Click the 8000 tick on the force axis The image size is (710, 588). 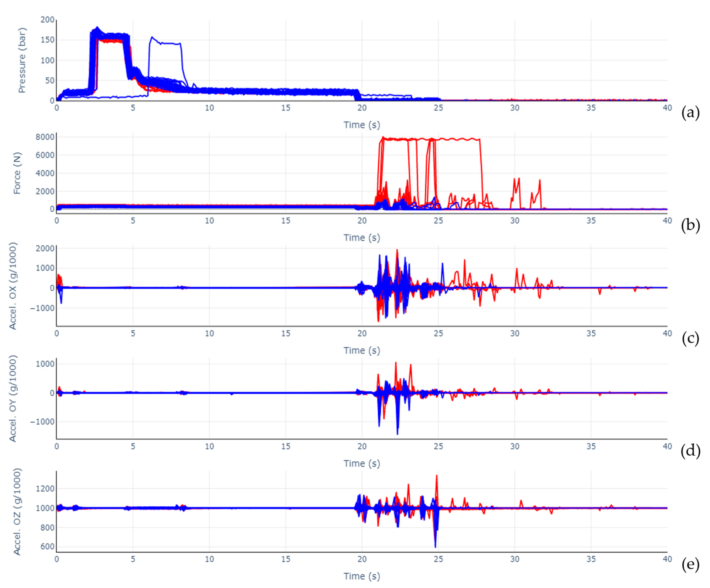(x=45, y=137)
